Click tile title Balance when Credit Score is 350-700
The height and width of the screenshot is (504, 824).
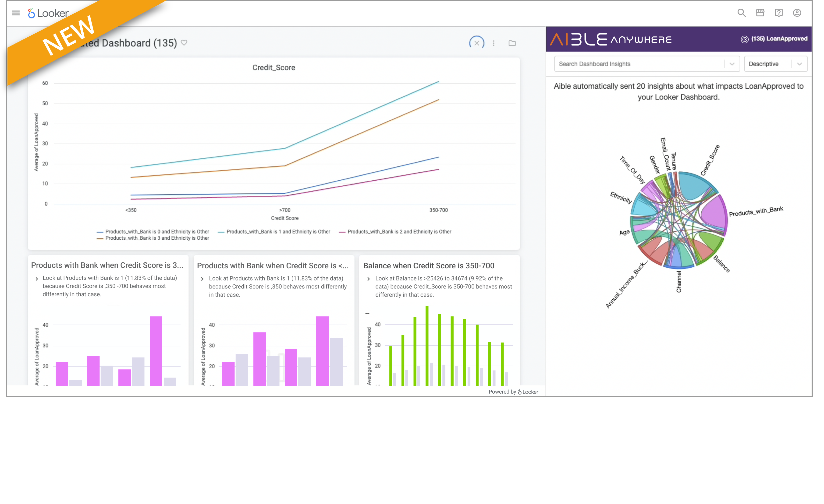(429, 266)
